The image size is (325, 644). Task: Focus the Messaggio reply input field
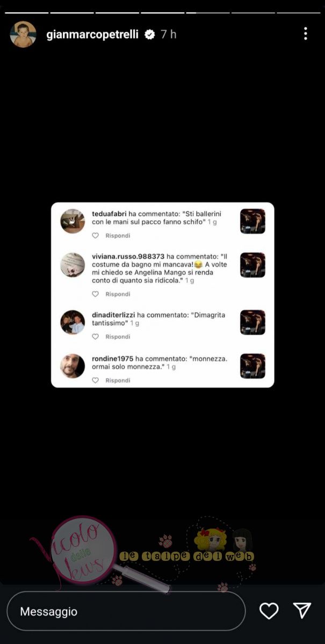click(x=126, y=611)
